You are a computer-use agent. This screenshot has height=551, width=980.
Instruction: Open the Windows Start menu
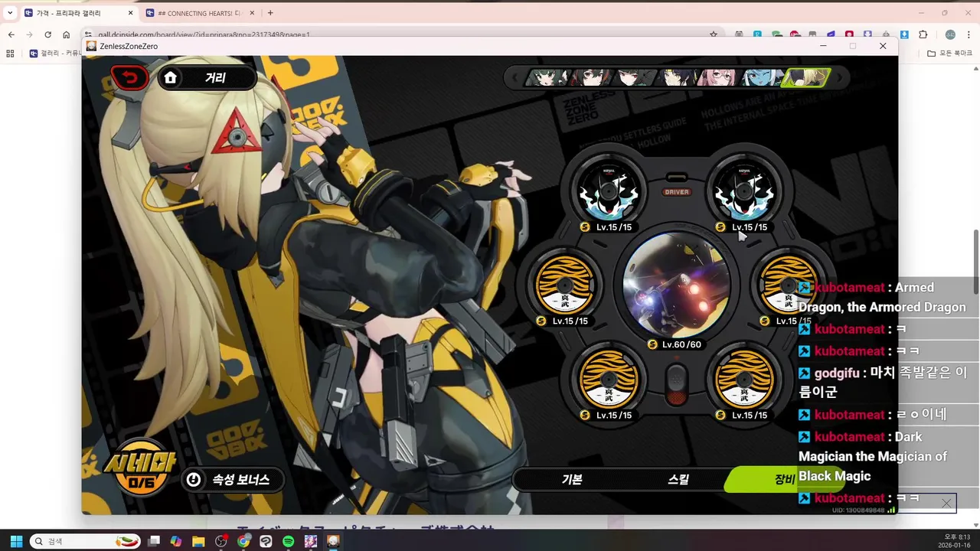(x=16, y=541)
